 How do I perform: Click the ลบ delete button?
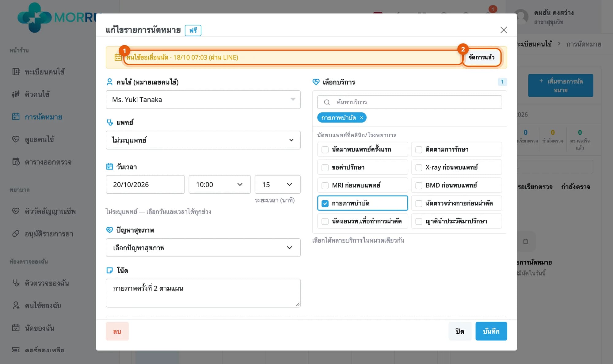pyautogui.click(x=117, y=331)
